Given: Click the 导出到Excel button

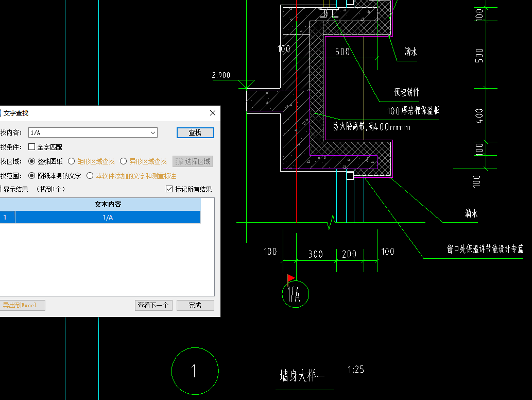Looking at the screenshot, I should click(22, 305).
